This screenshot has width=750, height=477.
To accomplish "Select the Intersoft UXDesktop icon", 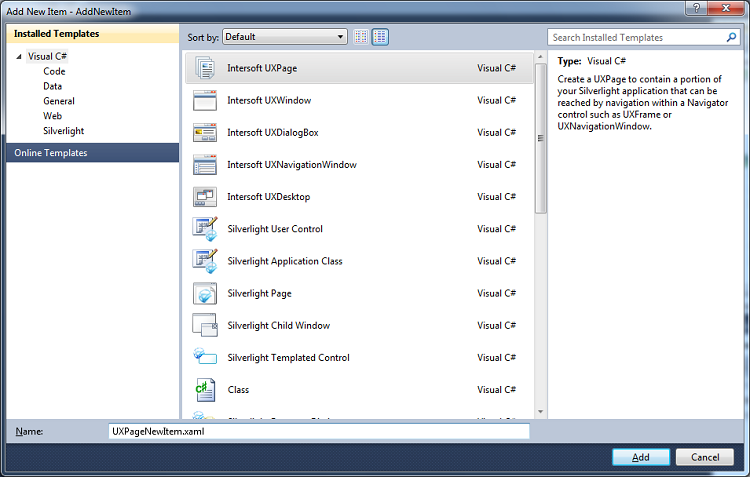I will [x=205, y=197].
